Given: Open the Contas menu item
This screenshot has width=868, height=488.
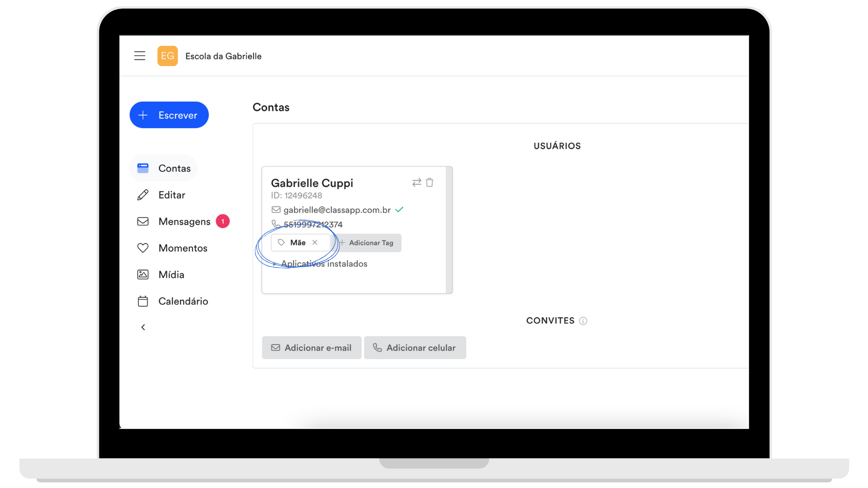Looking at the screenshot, I should click(x=164, y=168).
